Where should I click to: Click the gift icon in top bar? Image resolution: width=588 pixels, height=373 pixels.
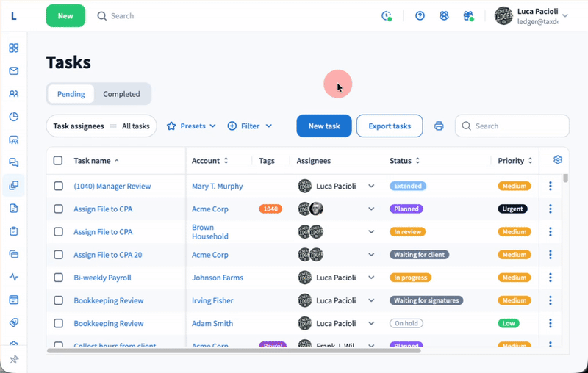(468, 15)
